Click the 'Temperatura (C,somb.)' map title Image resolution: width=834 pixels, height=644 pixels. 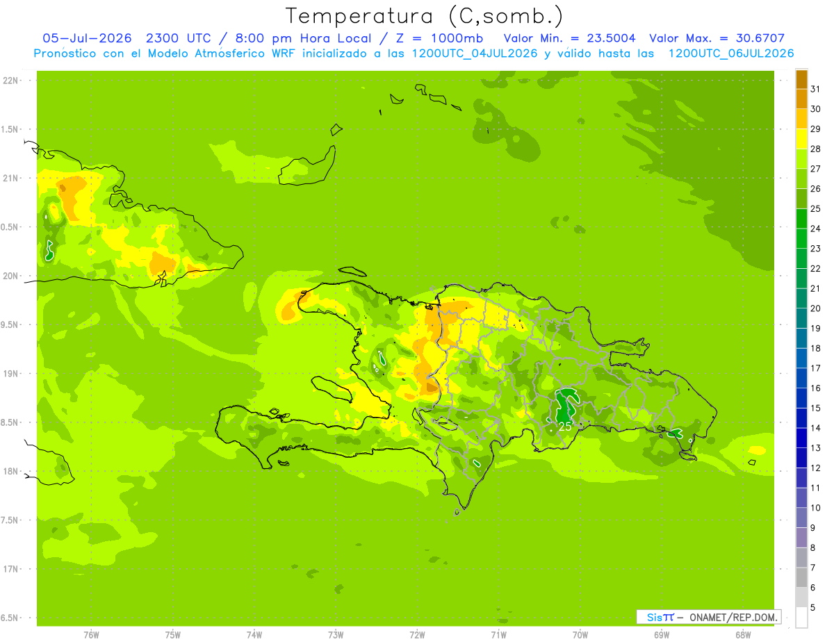tap(424, 16)
